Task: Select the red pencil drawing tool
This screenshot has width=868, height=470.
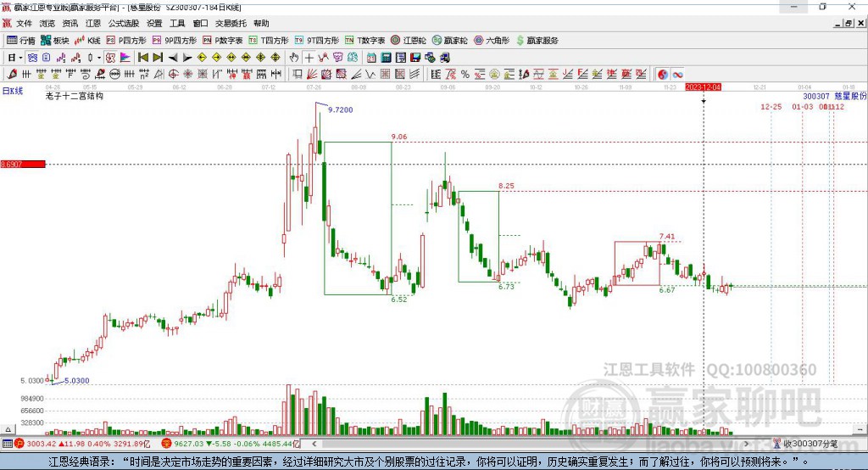Action: pyautogui.click(x=12, y=75)
